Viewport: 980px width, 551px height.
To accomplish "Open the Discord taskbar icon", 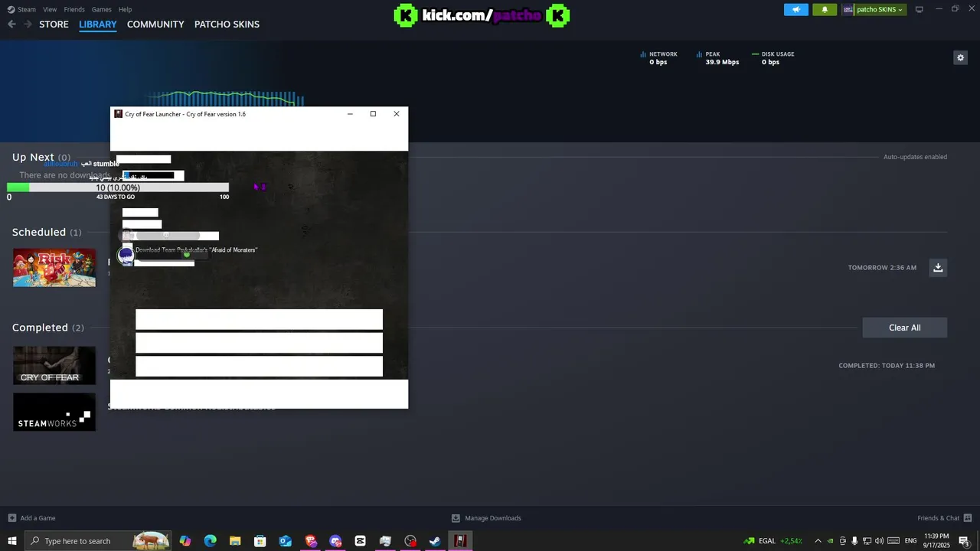I will 335,541.
